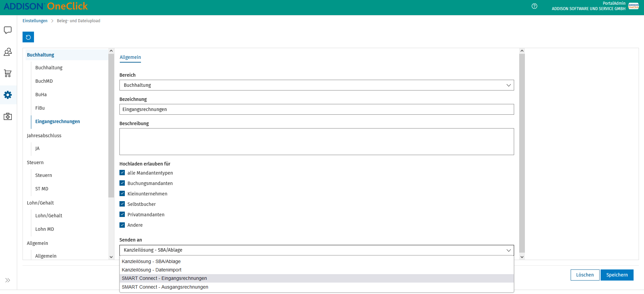This screenshot has height=294, width=644.
Task: Select FiBu in the tree
Action: [40, 108]
